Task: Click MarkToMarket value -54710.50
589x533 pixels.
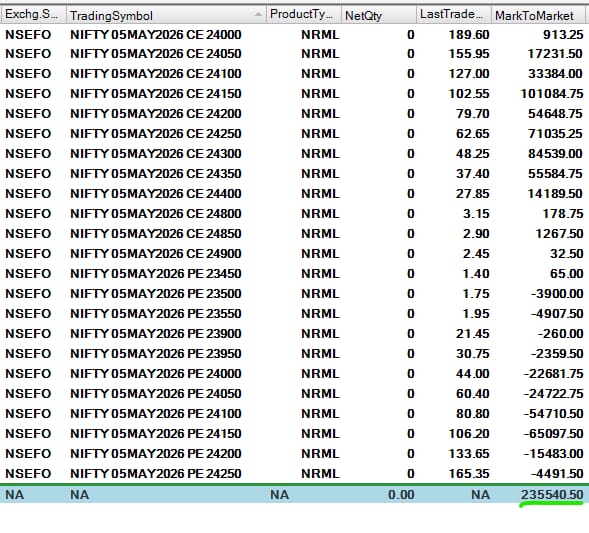Action: [x=554, y=414]
